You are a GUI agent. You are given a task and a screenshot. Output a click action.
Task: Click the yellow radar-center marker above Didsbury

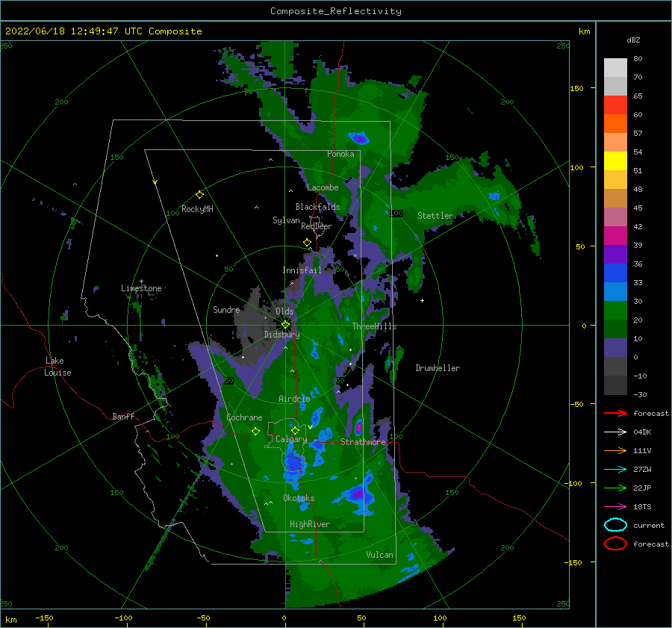[285, 325]
